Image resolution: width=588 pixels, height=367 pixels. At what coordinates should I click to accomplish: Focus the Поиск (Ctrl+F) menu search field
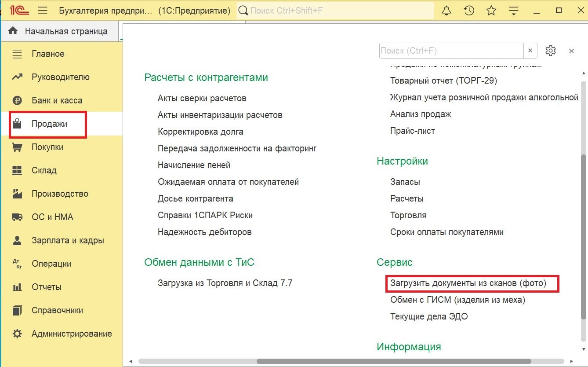[x=451, y=51]
